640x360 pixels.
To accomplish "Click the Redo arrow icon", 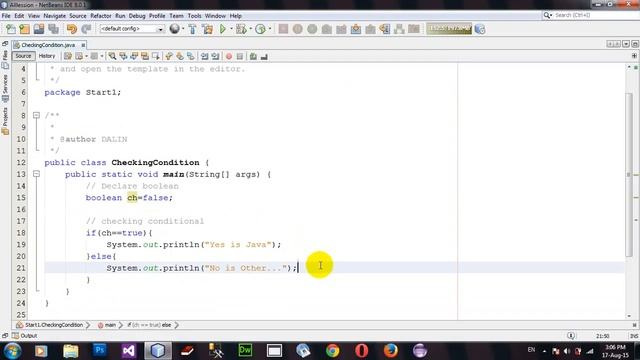I will 86,29.
